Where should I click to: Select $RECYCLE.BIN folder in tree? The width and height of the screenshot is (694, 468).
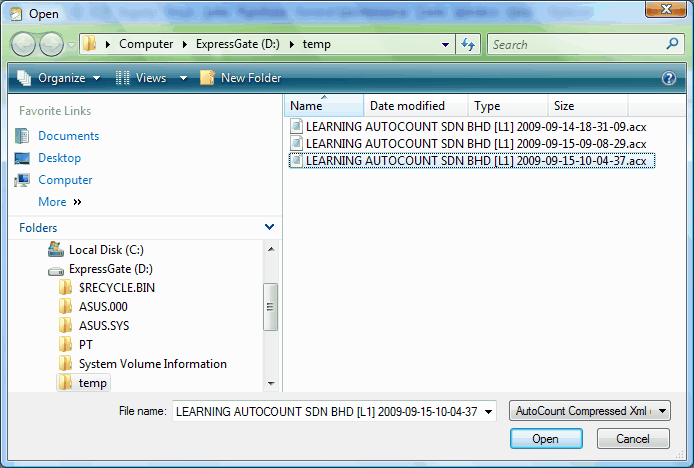pos(117,288)
